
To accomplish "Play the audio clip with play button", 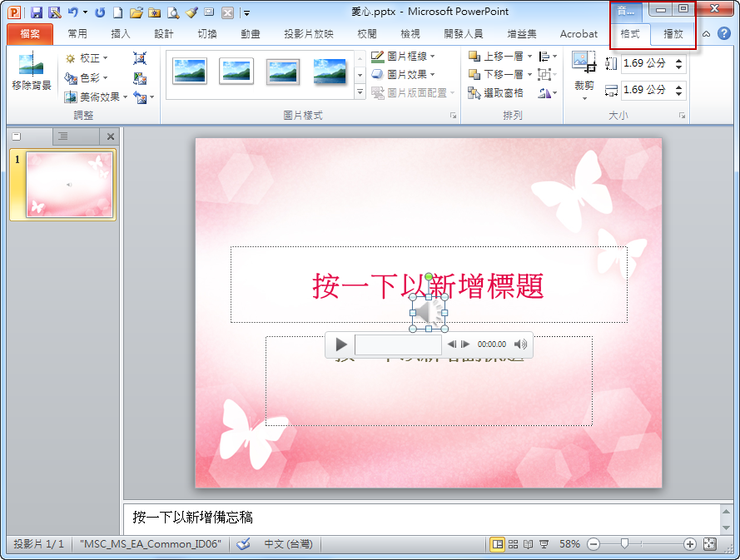I will coord(340,344).
